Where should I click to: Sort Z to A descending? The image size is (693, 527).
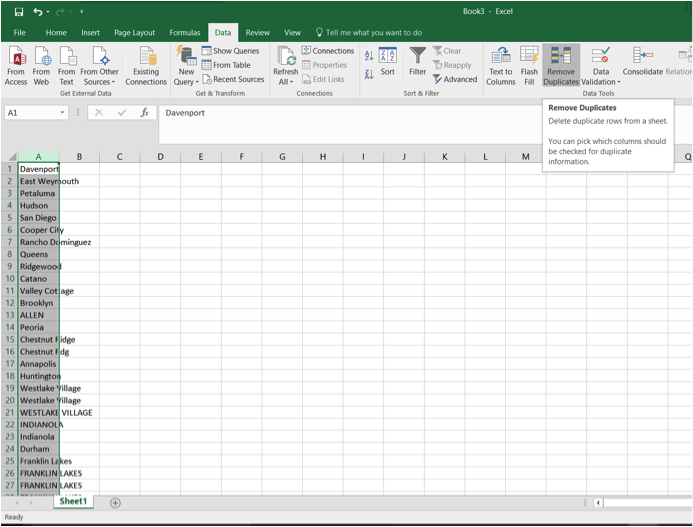[x=369, y=74]
